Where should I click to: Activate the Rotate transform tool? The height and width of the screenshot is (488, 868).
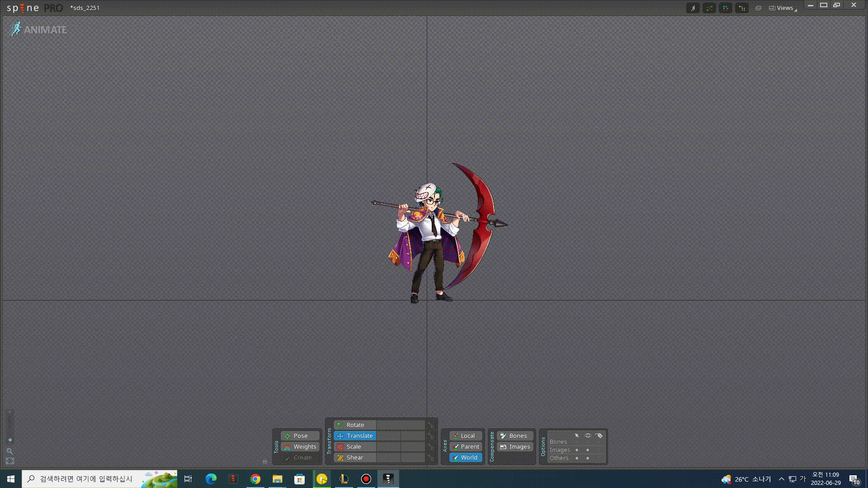click(x=355, y=425)
